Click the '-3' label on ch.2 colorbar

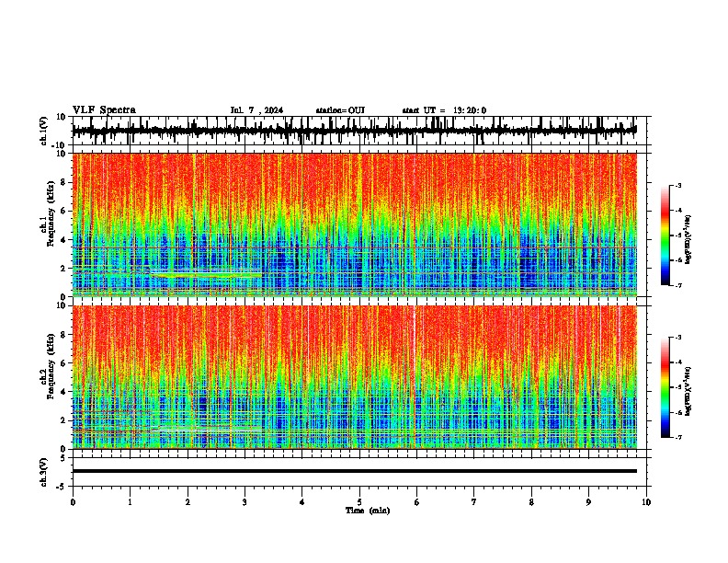point(677,338)
